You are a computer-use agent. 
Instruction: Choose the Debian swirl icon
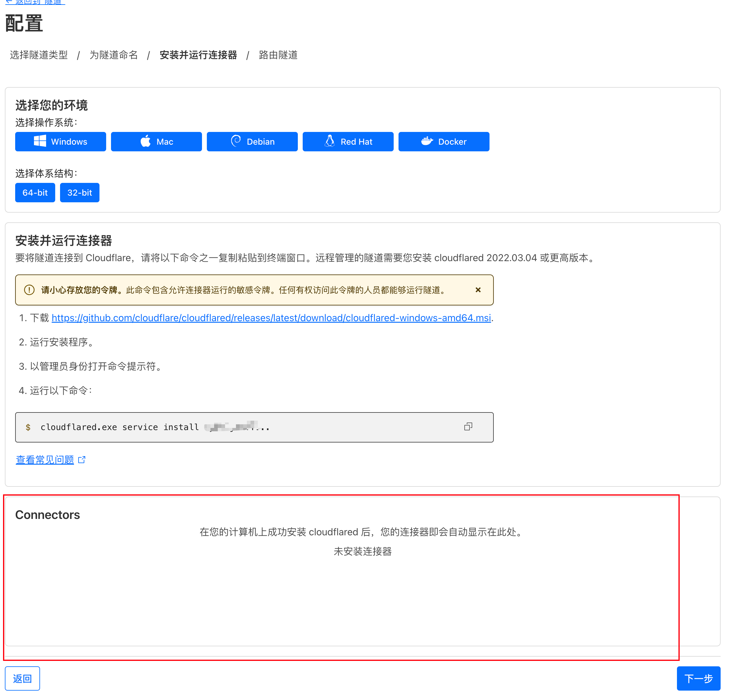[235, 141]
